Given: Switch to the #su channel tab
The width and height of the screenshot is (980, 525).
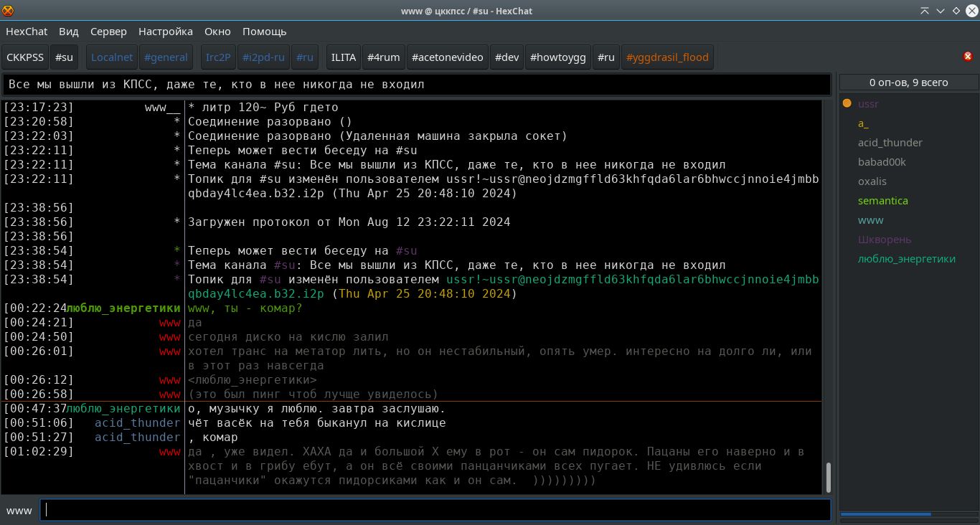Looking at the screenshot, I should pyautogui.click(x=65, y=57).
